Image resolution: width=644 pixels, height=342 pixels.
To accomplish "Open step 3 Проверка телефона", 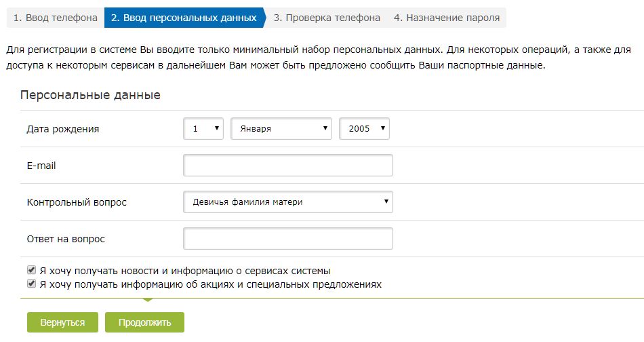I will click(327, 18).
